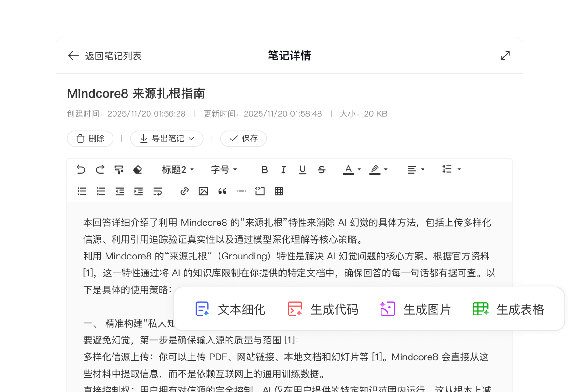Apply a bulleted list

pyautogui.click(x=82, y=191)
